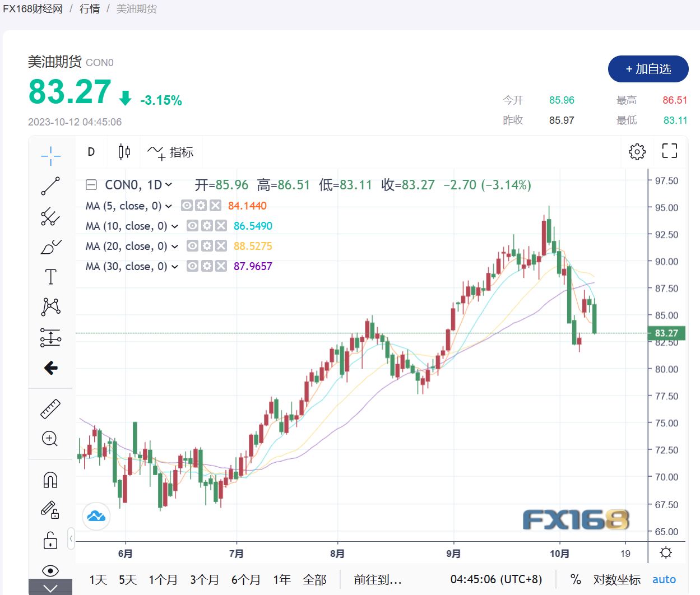Expand the left toolbar bottom chevron
The width and height of the screenshot is (700, 595).
point(50,587)
